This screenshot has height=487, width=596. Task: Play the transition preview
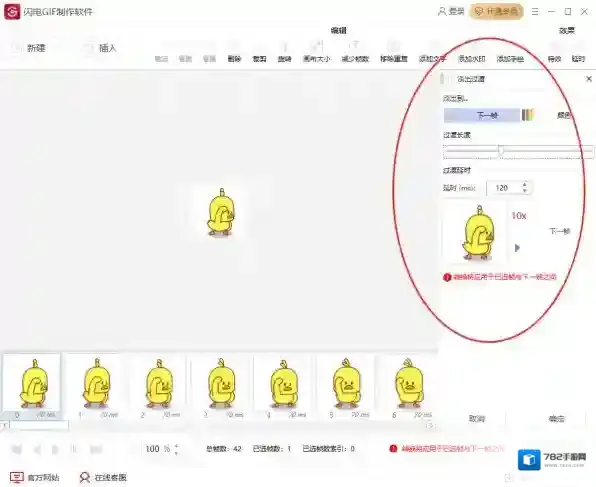(517, 248)
